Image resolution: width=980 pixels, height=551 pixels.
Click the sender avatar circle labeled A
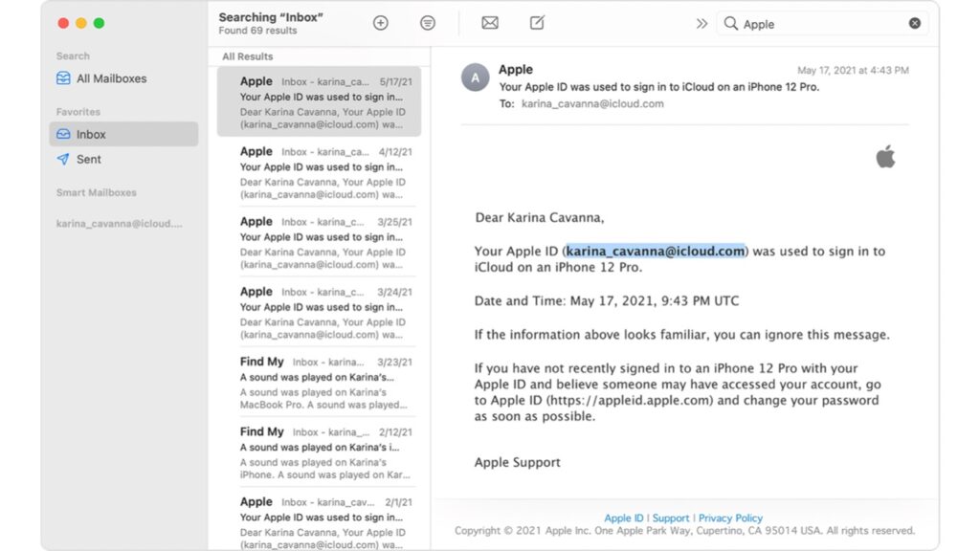[x=475, y=77]
